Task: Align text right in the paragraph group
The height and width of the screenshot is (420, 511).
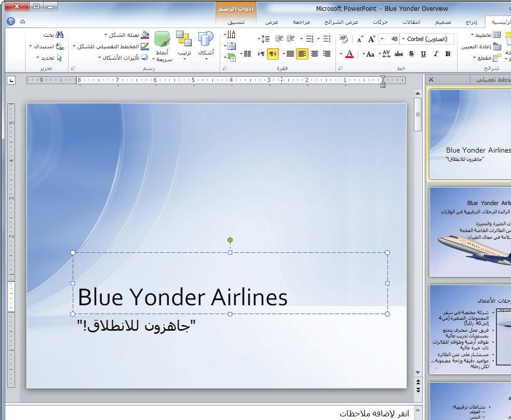Action: (327, 54)
